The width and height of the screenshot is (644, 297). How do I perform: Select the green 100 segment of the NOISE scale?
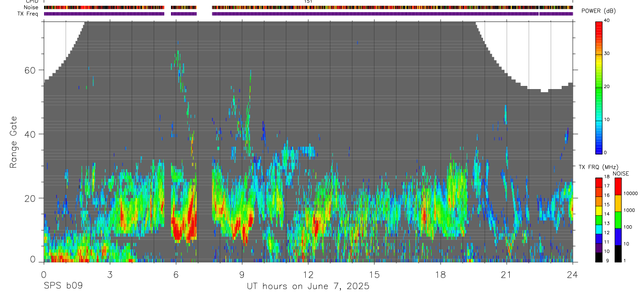[617, 219]
